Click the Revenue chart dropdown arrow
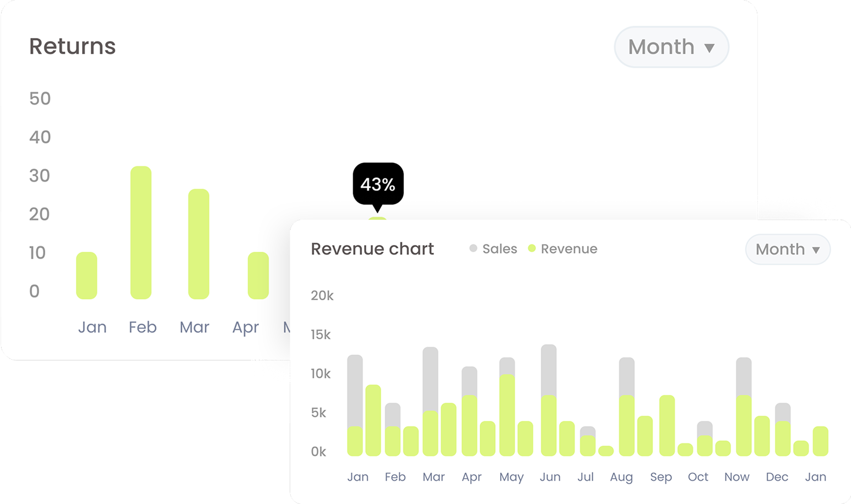Screen dimensions: 851x504 click(x=816, y=250)
